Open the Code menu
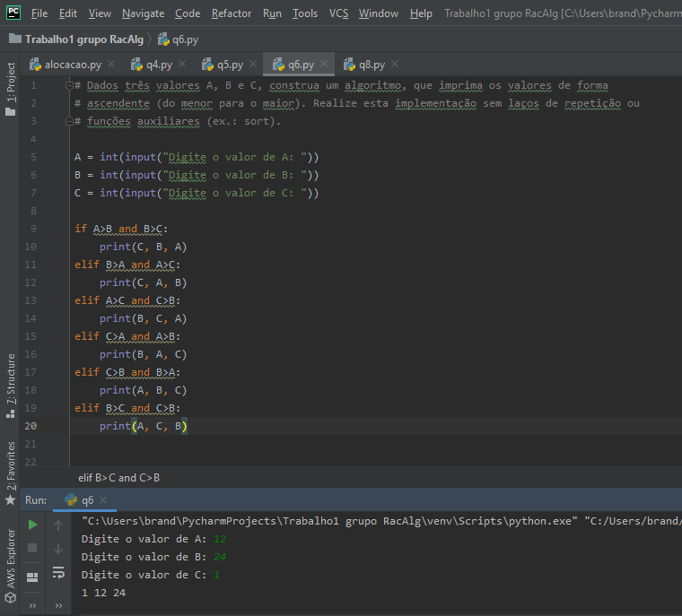The image size is (682, 616). coord(188,13)
